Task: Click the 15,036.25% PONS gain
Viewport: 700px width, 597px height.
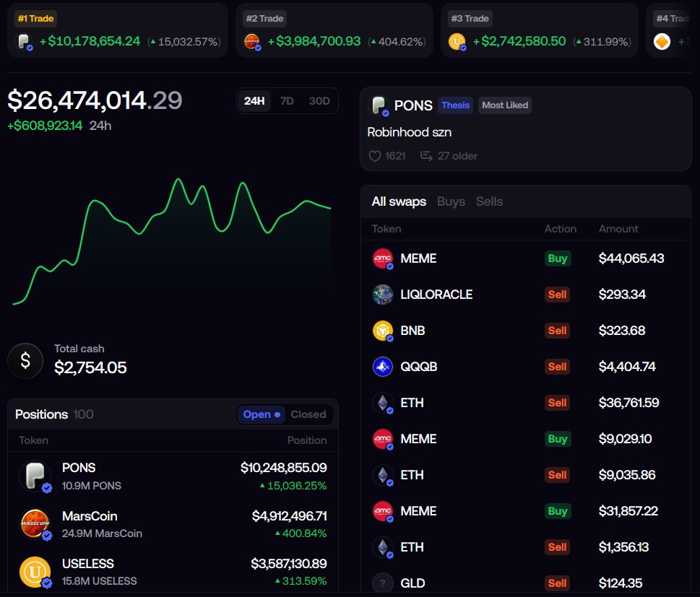Action: (x=293, y=486)
